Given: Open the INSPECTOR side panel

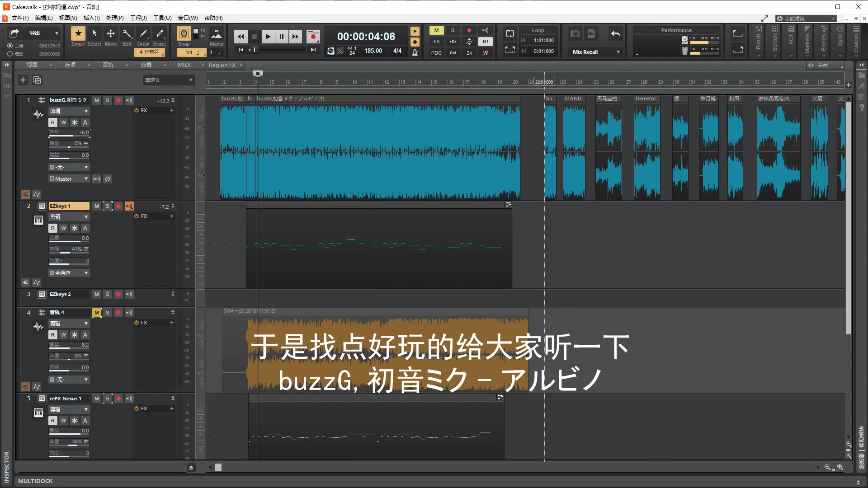Looking at the screenshot, I should (6, 466).
